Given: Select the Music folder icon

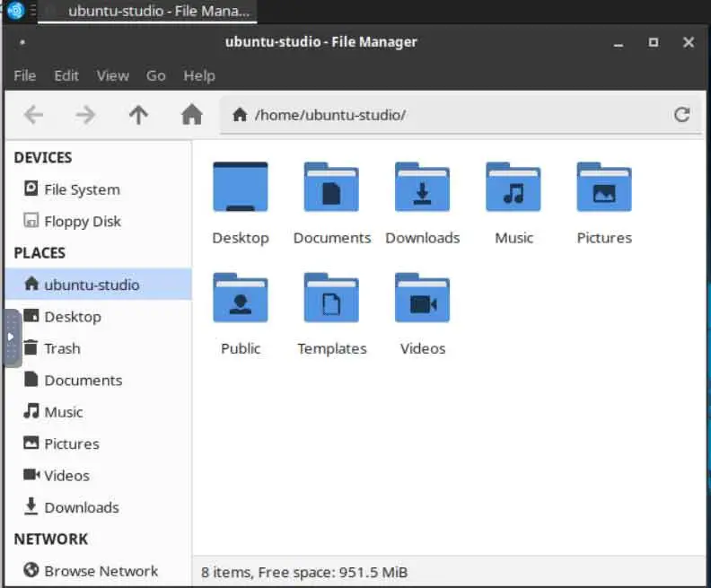Looking at the screenshot, I should (513, 187).
